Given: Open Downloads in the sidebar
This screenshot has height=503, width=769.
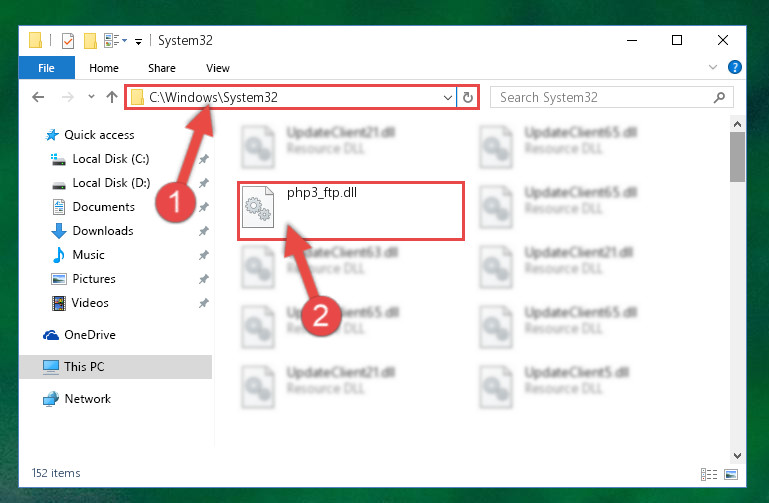Looking at the screenshot, I should pos(103,230).
